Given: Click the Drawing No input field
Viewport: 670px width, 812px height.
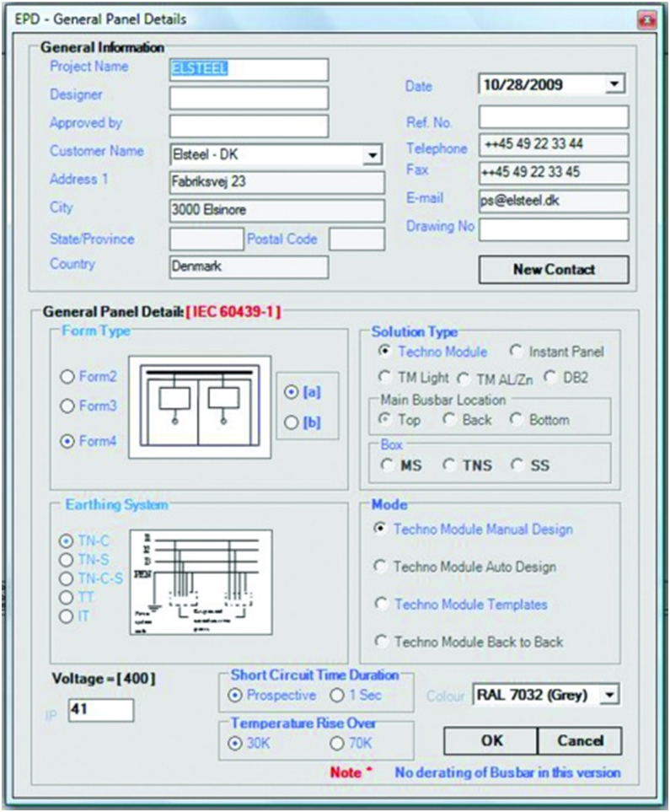Looking at the screenshot, I should click(x=554, y=229).
